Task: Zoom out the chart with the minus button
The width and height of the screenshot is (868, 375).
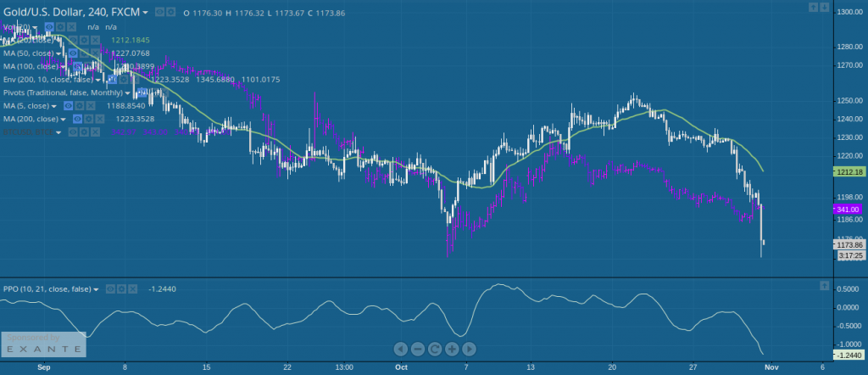Action: coord(417,349)
